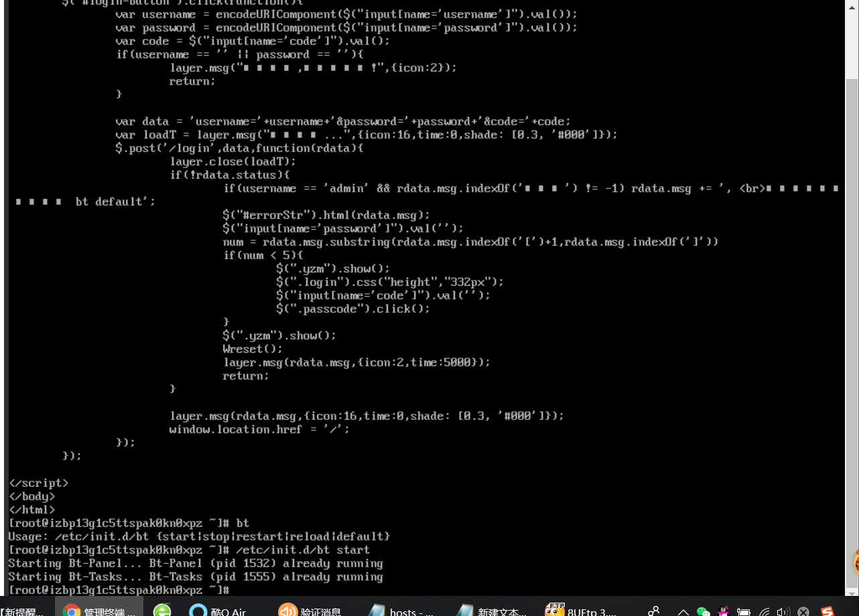Click the 'Wreset();' code line
Screen dimensions: 859x616
tap(253, 349)
